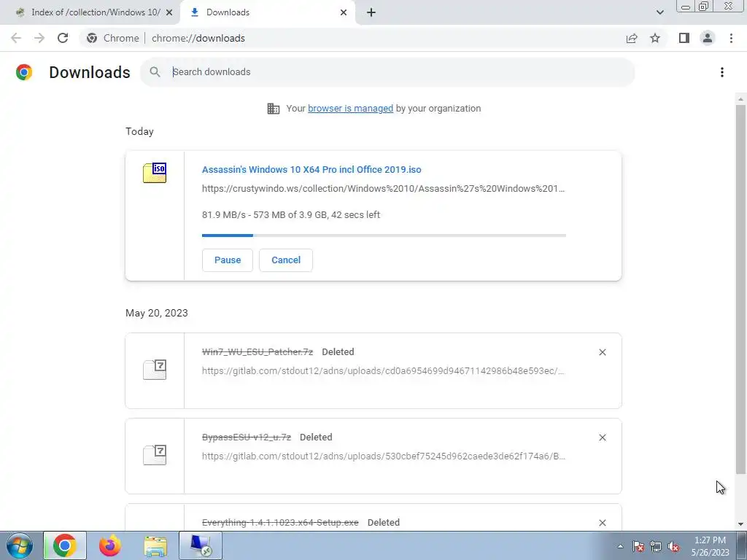
Task: Click the browser forward arrow
Action: pyautogui.click(x=39, y=38)
